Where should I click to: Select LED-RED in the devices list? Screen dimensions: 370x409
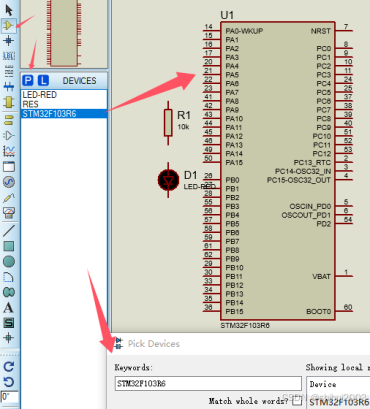[x=64, y=95]
